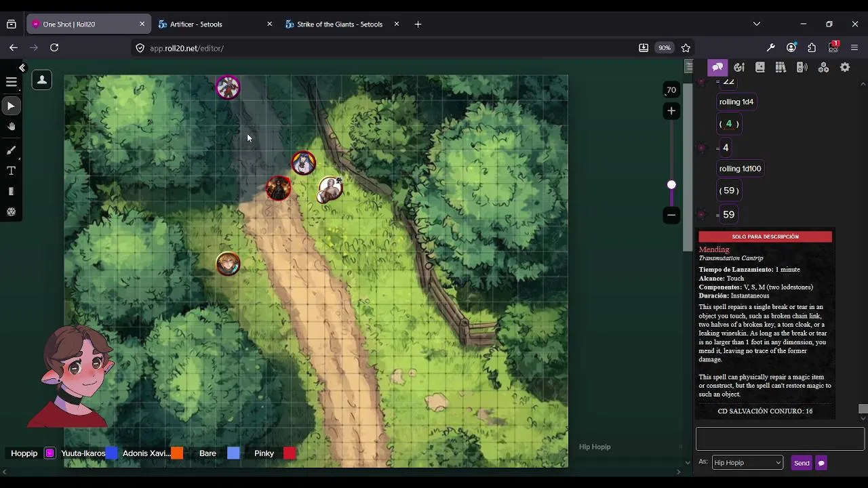Click the zoom level value 70
Viewport: 868px width, 488px height.
click(671, 90)
